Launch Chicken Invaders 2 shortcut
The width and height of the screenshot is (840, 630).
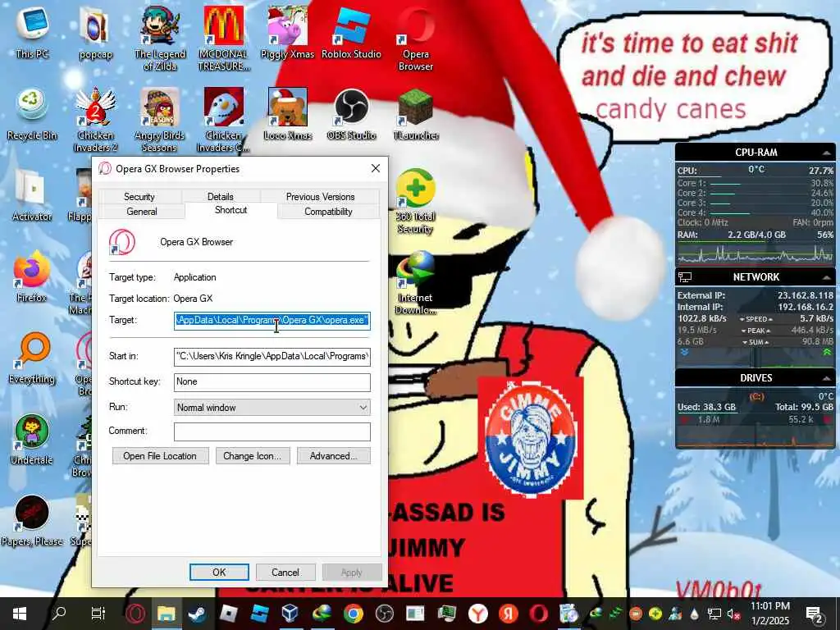click(x=95, y=120)
